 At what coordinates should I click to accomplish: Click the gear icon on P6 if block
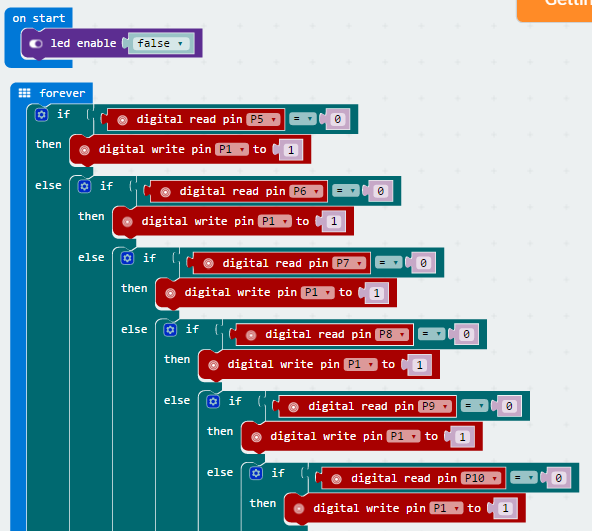coord(85,186)
